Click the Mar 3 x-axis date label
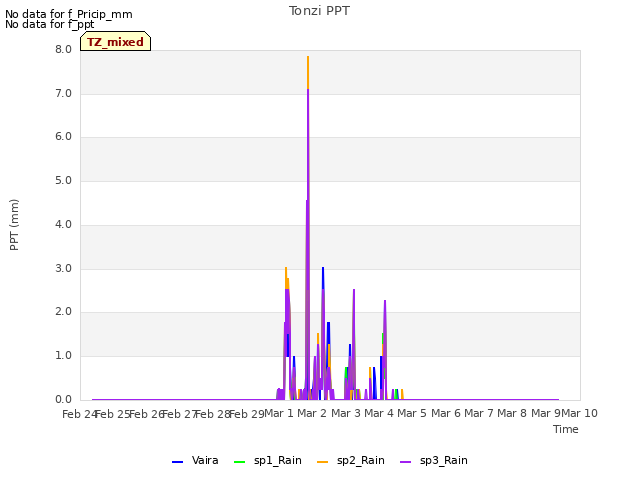The height and width of the screenshot is (480, 640). [346, 413]
